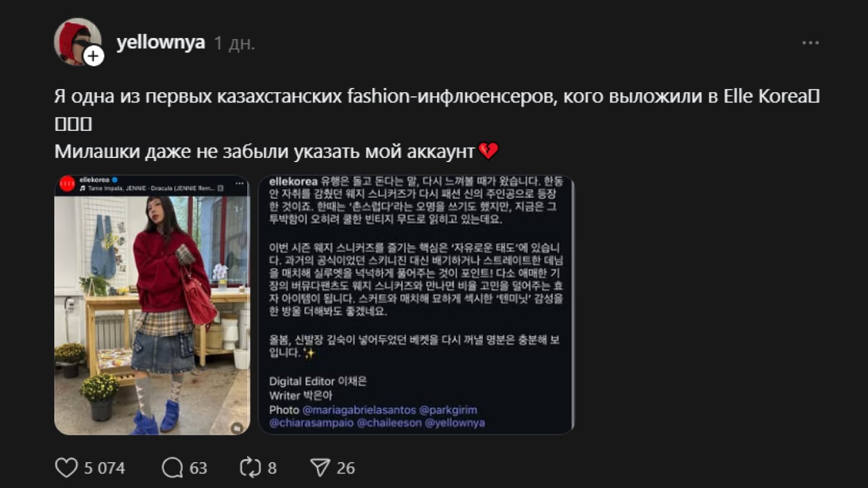Follow yellownya via the plus badge
Viewport: 868px width, 488px height.
[x=93, y=57]
